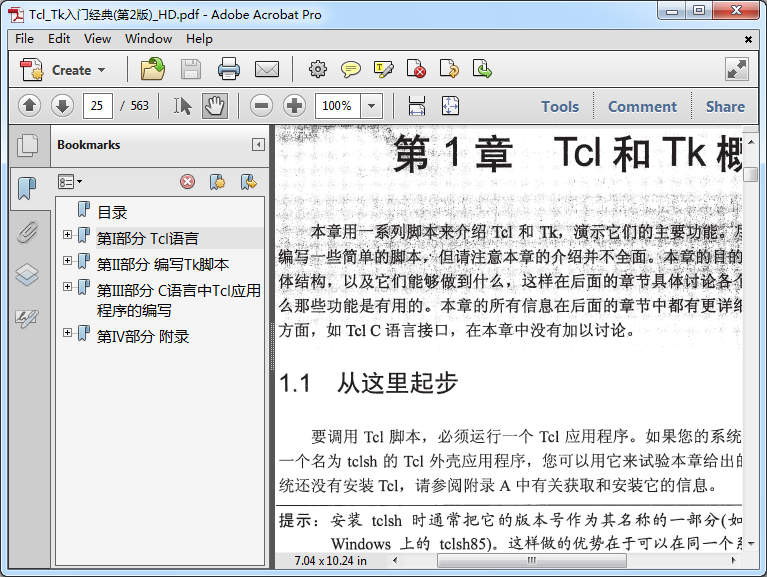Toggle read mode expand icon
Screen dimensions: 767x577
coord(737,69)
